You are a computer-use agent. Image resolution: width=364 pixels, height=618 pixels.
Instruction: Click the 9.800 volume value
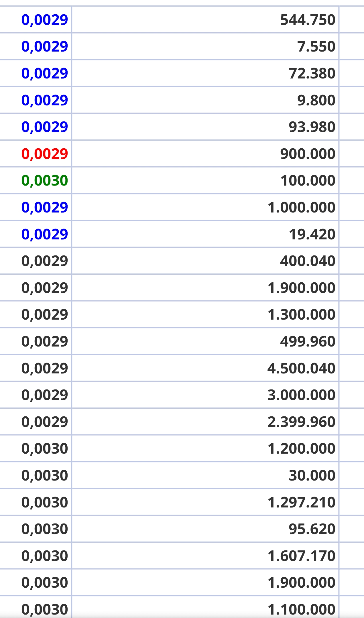click(316, 100)
